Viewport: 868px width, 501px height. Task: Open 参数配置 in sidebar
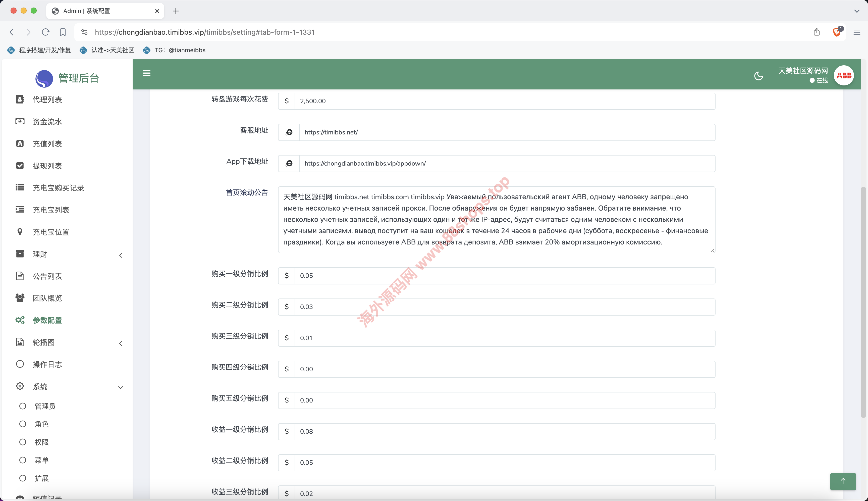point(47,320)
